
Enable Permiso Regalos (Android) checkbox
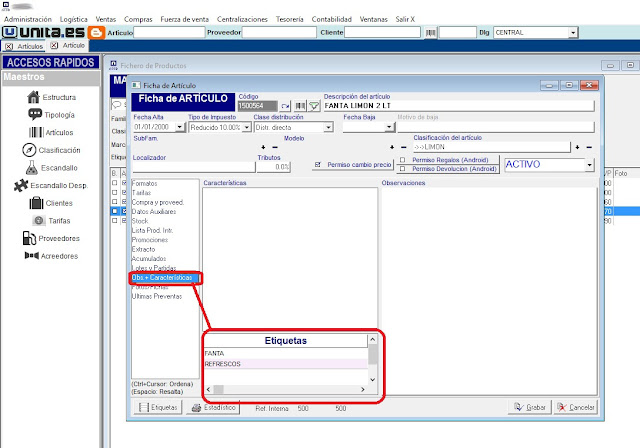tap(402, 160)
